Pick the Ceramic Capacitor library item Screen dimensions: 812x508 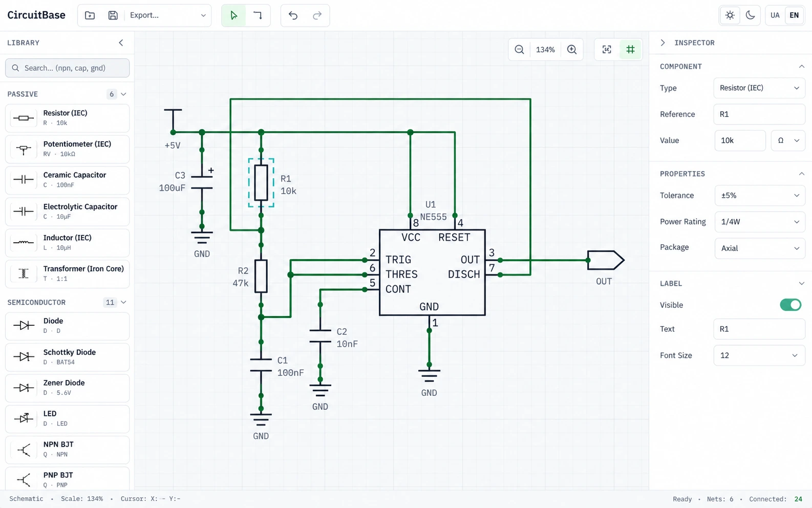tap(67, 180)
